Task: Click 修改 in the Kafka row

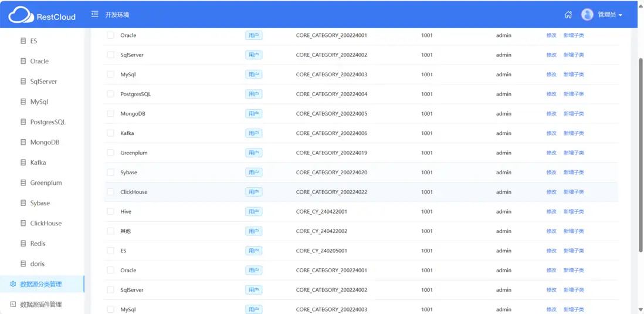Action: coord(551,133)
